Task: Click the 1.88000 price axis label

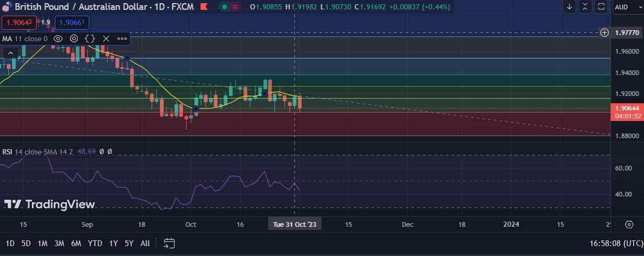Action: [627, 136]
